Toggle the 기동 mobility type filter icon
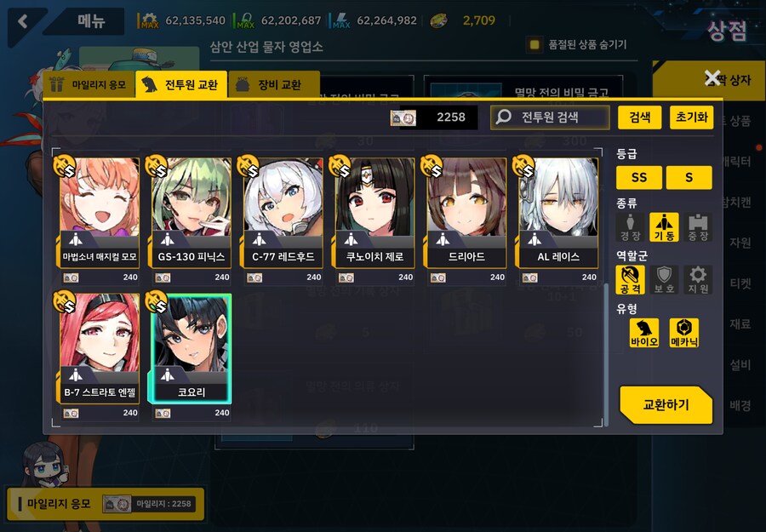This screenshot has width=766, height=532. [664, 227]
